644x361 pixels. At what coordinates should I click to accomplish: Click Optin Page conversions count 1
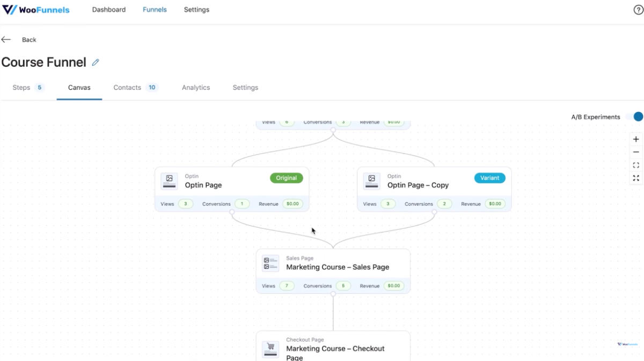pyautogui.click(x=242, y=204)
